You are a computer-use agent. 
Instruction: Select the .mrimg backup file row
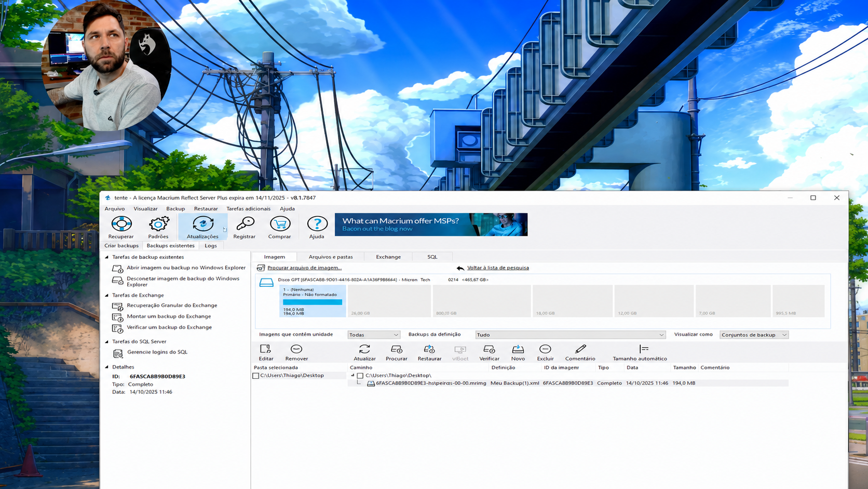click(x=568, y=384)
